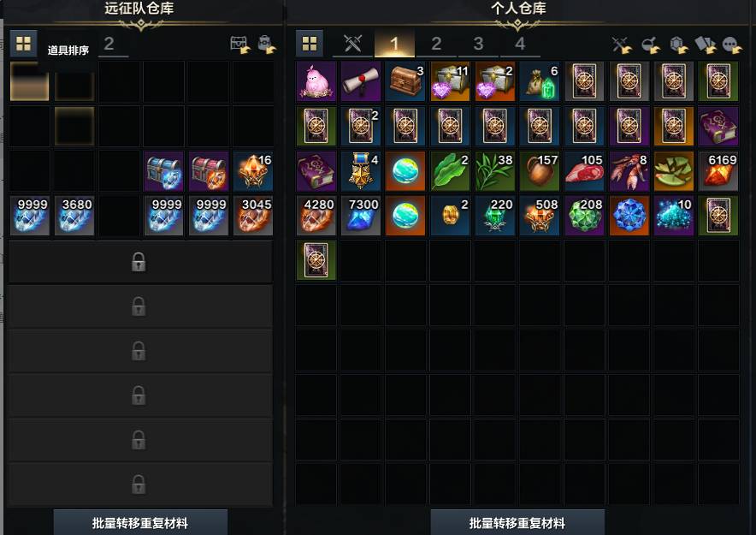The image size is (756, 535).
Task: Click the weapons transfer filter icon
Action: coord(622,45)
